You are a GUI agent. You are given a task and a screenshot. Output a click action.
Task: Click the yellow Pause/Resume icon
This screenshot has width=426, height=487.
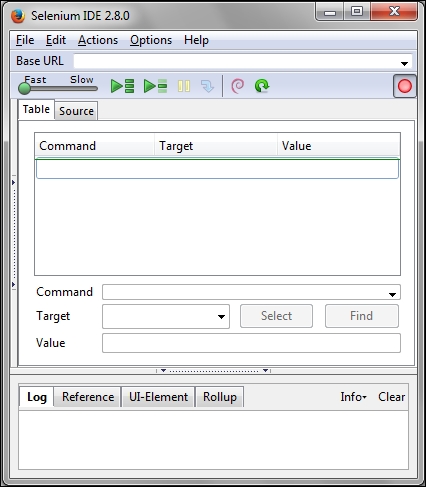pyautogui.click(x=184, y=86)
